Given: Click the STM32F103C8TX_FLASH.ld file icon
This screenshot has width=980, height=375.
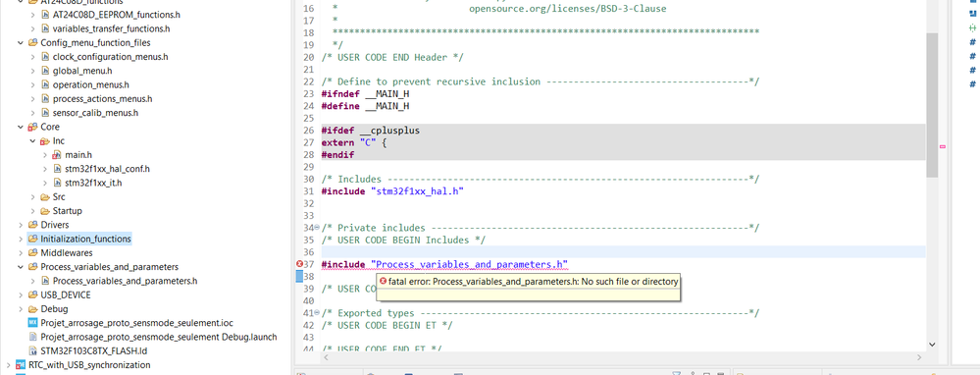Looking at the screenshot, I should click(33, 350).
